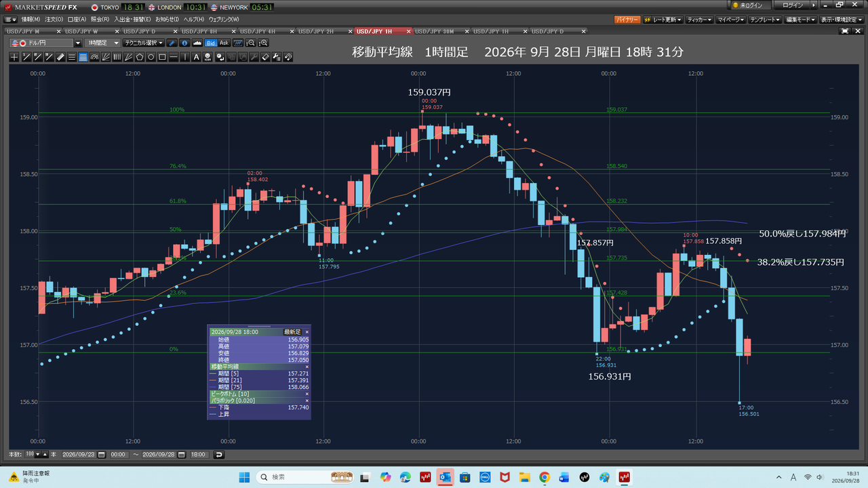
Task: Expand the ティッカー dropdown
Action: [x=699, y=20]
